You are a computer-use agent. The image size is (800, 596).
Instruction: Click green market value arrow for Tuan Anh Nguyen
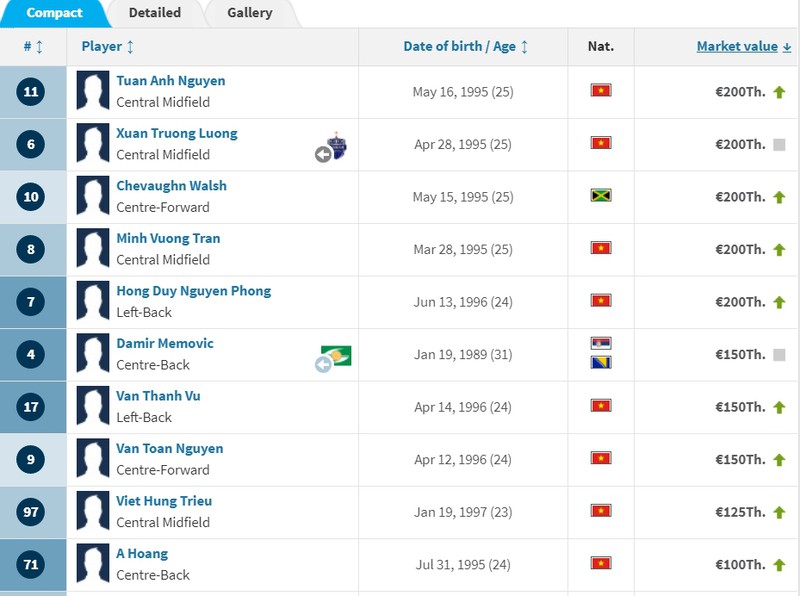coord(779,92)
